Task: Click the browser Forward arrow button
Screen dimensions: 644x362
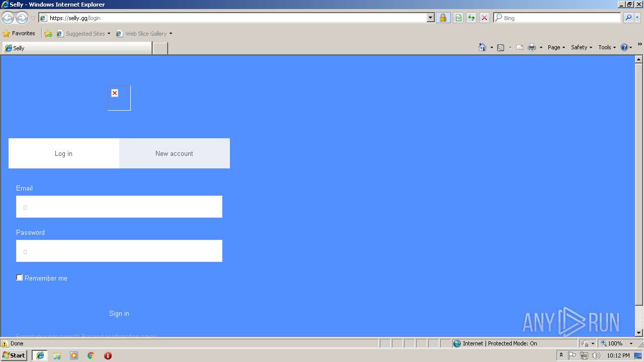Action: (x=22, y=18)
